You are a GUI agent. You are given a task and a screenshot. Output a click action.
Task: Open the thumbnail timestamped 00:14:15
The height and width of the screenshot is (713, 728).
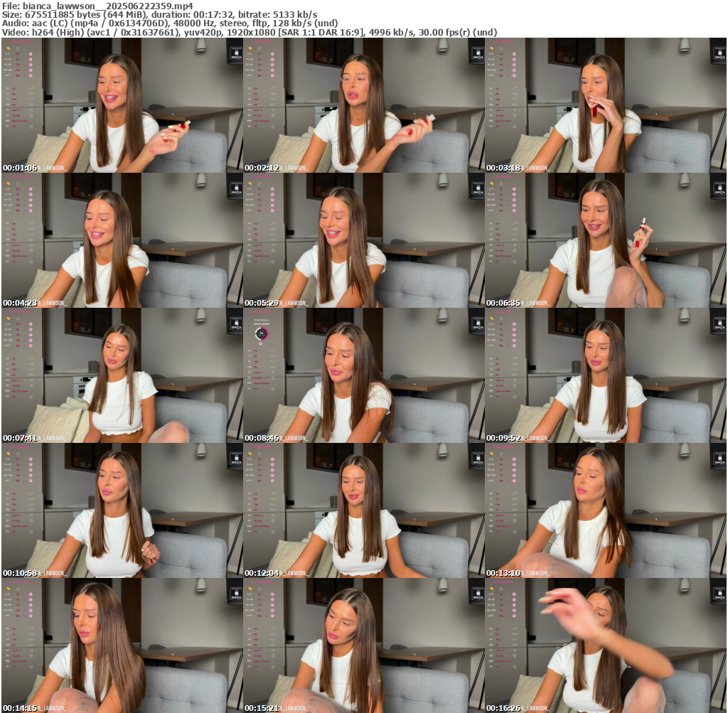122,645
